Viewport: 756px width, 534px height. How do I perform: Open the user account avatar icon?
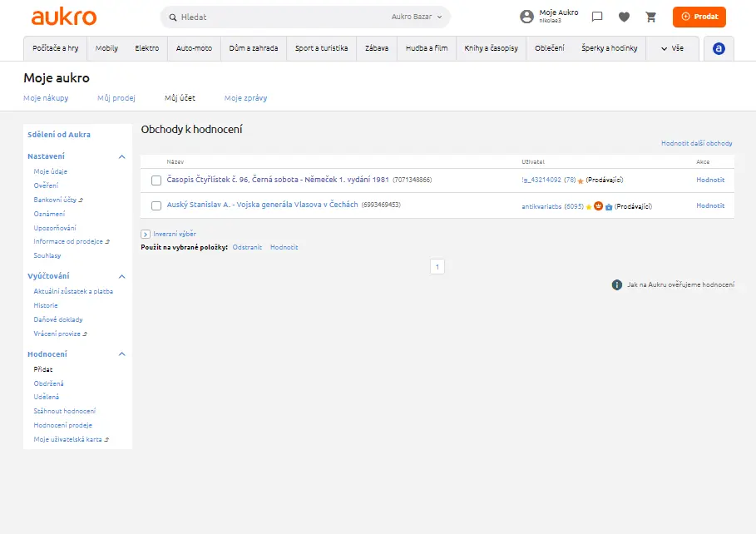(x=526, y=17)
